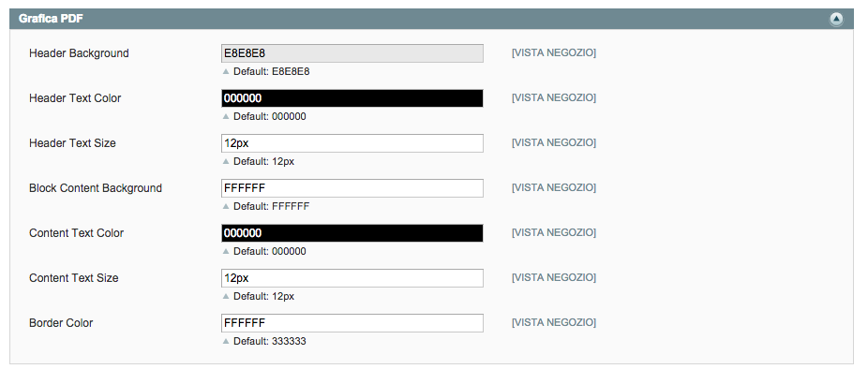The height and width of the screenshot is (384, 868).
Task: Click the Header Text Color black field
Action: (352, 98)
